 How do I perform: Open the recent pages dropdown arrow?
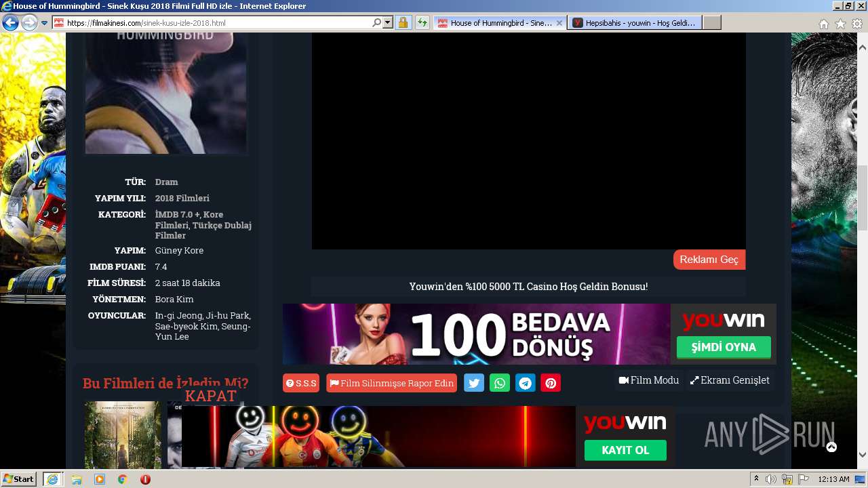(44, 23)
